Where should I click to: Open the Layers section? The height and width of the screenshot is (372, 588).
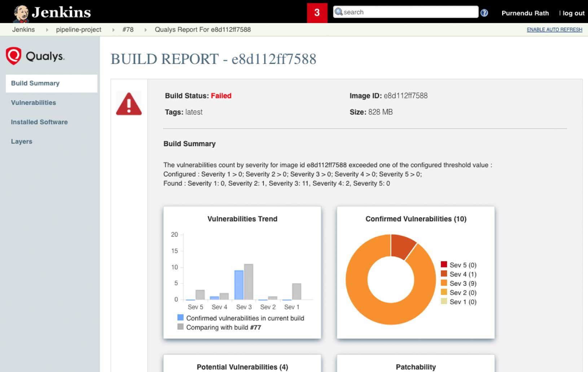[22, 142]
